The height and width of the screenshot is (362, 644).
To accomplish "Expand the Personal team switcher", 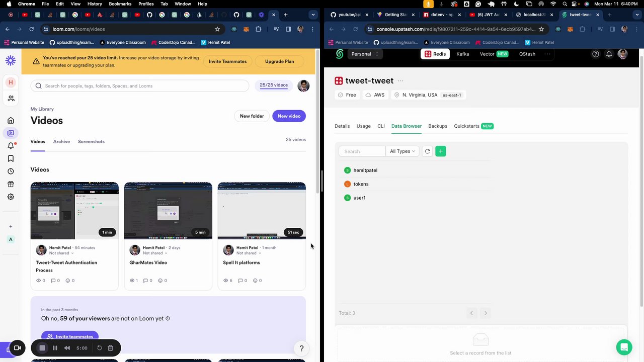I will [x=364, y=54].
